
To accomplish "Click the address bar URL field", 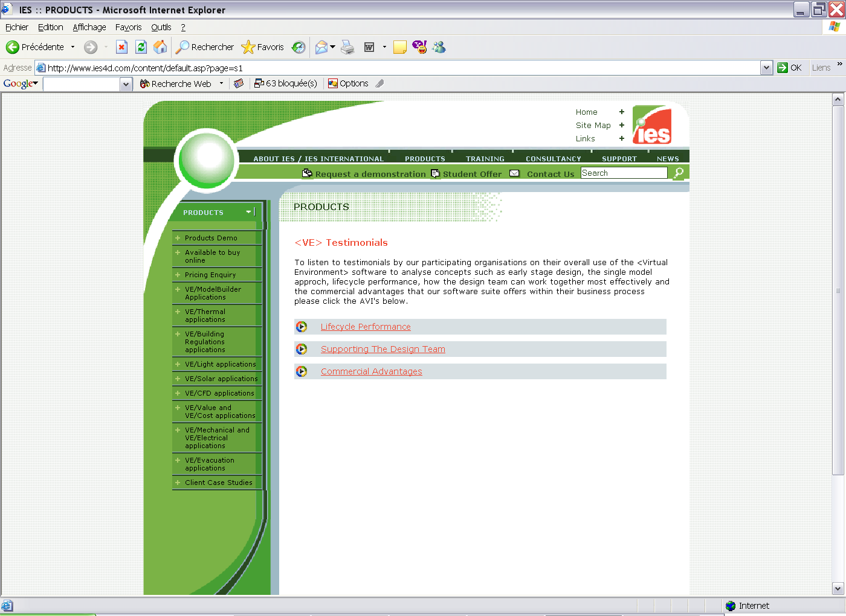I will 397,68.
